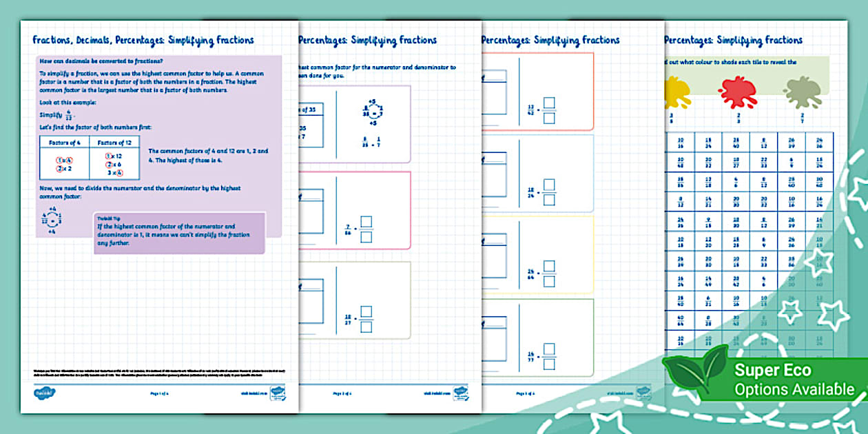Select the grey paint splat icon
Image resolution: width=868 pixels, height=434 pixels.
[804, 93]
